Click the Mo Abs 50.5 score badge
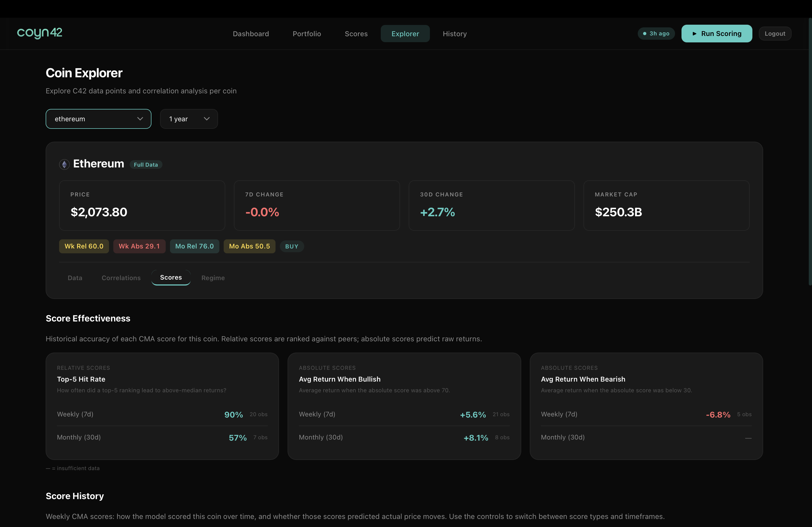 click(x=249, y=246)
